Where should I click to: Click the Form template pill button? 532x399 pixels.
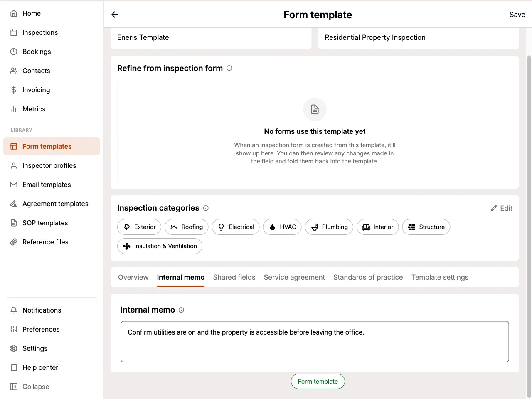(318, 382)
